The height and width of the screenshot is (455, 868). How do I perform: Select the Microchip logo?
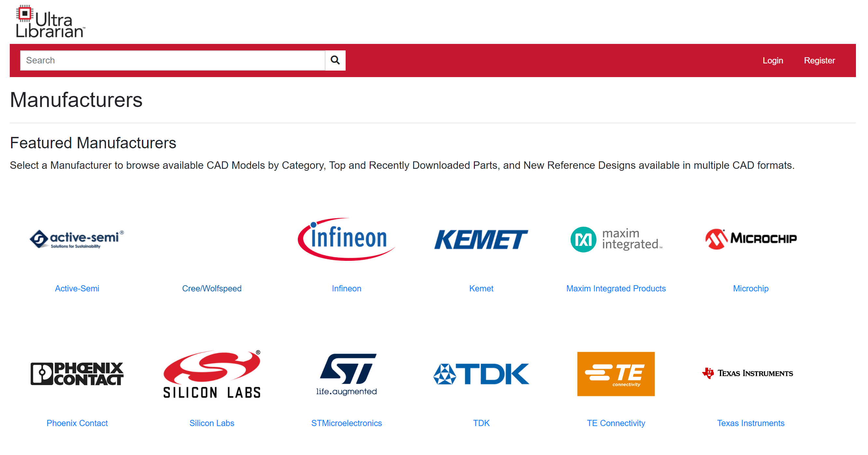[x=751, y=239]
